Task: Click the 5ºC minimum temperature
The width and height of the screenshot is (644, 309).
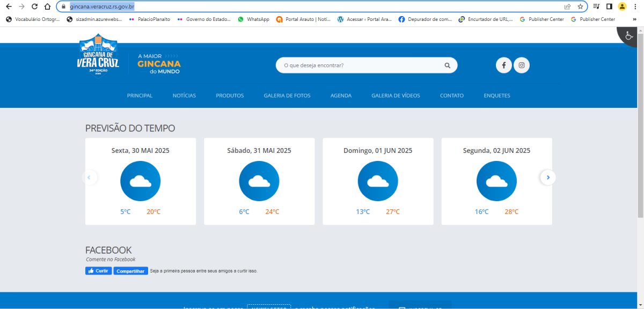Action: (x=126, y=212)
